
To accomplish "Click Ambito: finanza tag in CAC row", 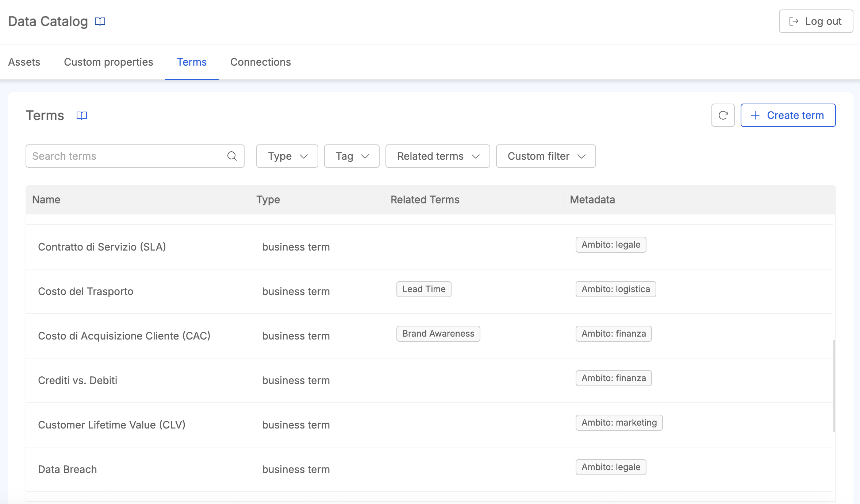I will [614, 334].
